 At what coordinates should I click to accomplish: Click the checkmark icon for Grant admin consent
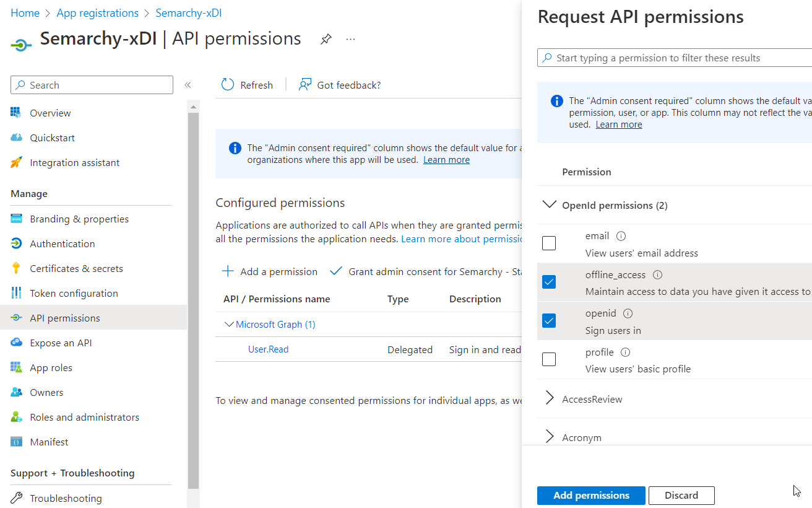(x=336, y=271)
